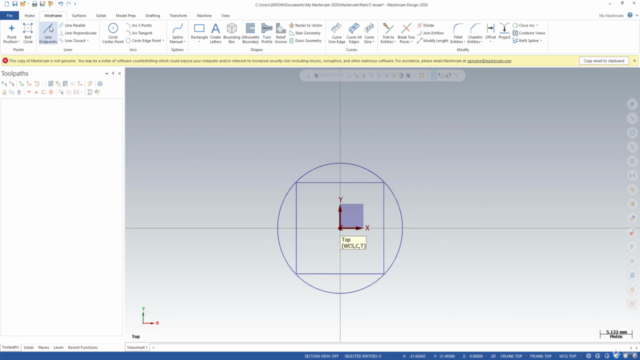Choose the Combine Views command
This screenshot has width=640, height=360.
coord(529,33)
